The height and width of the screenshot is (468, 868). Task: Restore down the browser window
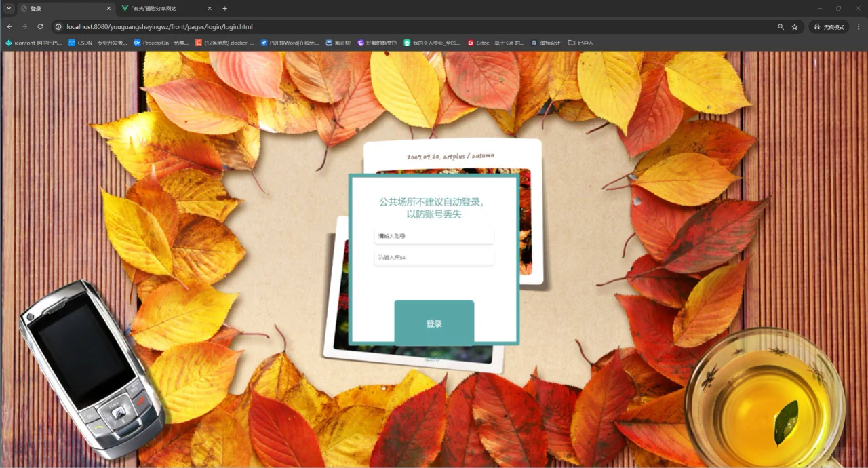(x=838, y=8)
